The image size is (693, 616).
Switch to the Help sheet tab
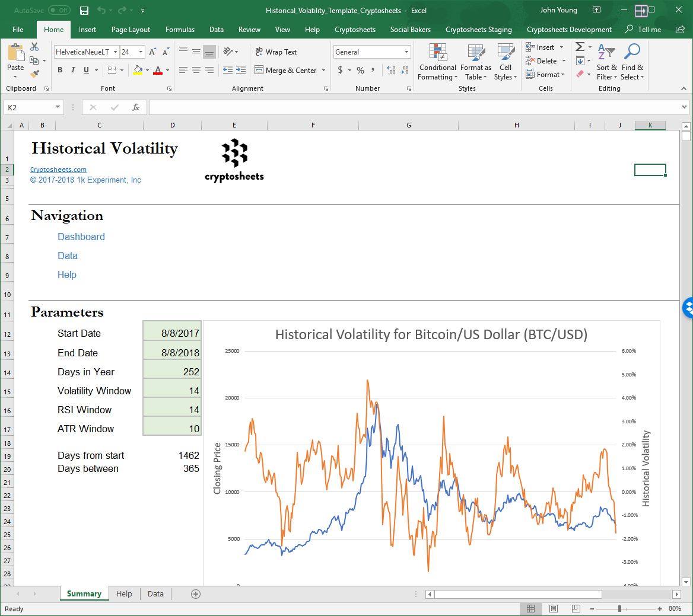coord(124,594)
